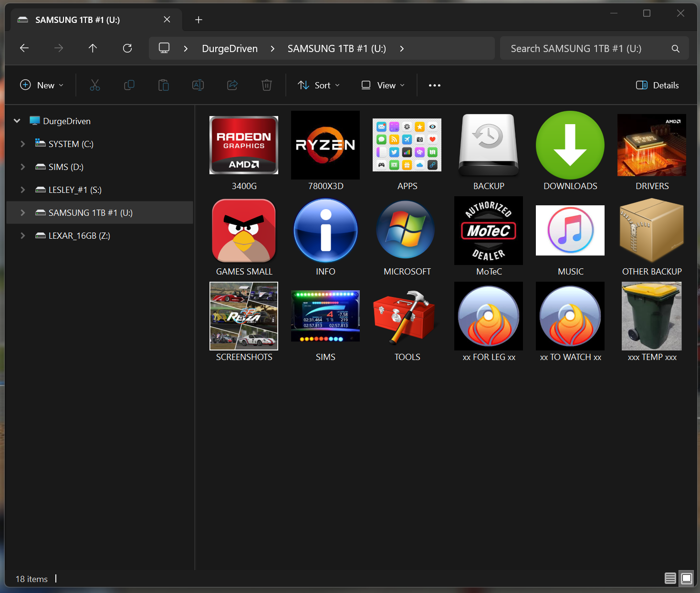This screenshot has height=593, width=700.
Task: Collapse the DurgeDriven tree node
Action: (x=17, y=121)
